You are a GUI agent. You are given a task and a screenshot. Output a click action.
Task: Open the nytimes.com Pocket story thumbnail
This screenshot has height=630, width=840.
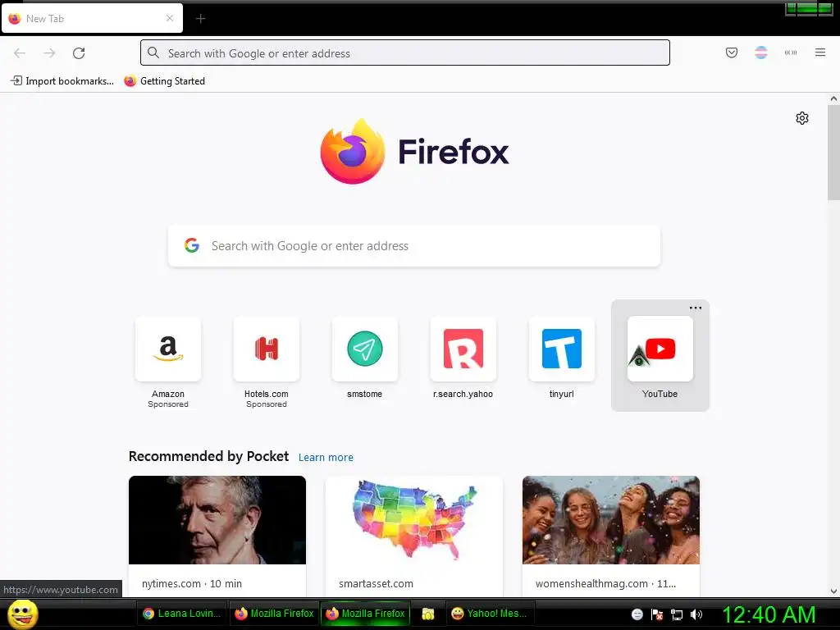point(217,519)
